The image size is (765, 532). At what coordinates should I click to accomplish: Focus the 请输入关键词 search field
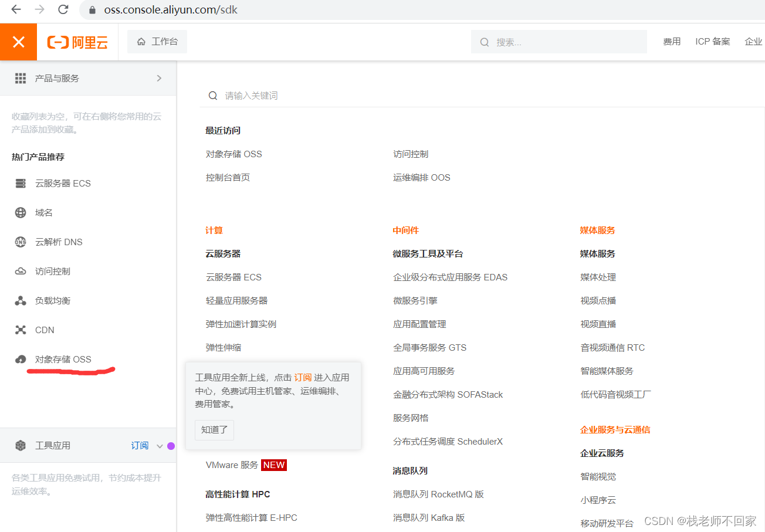[481, 96]
